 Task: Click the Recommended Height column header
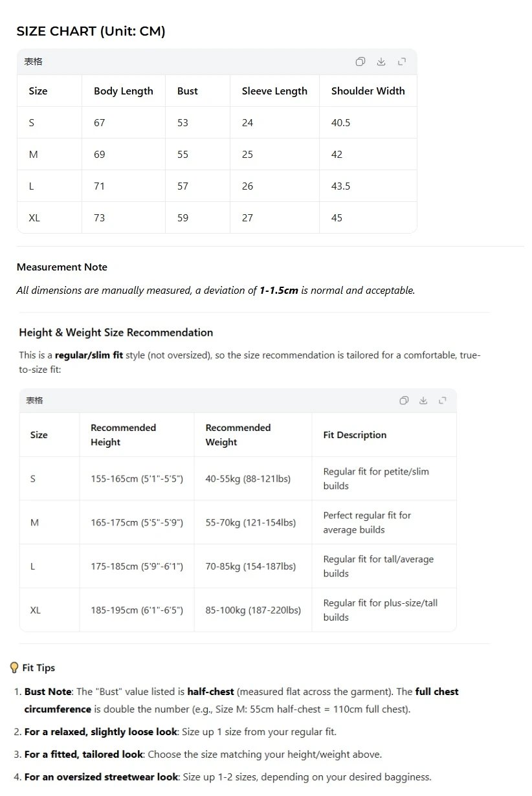[x=137, y=435]
